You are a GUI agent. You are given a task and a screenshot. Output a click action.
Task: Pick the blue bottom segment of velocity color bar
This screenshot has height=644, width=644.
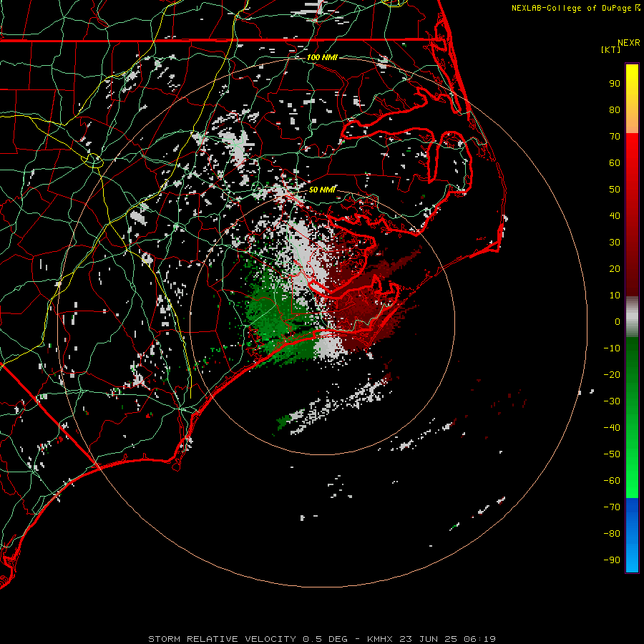pyautogui.click(x=632, y=535)
